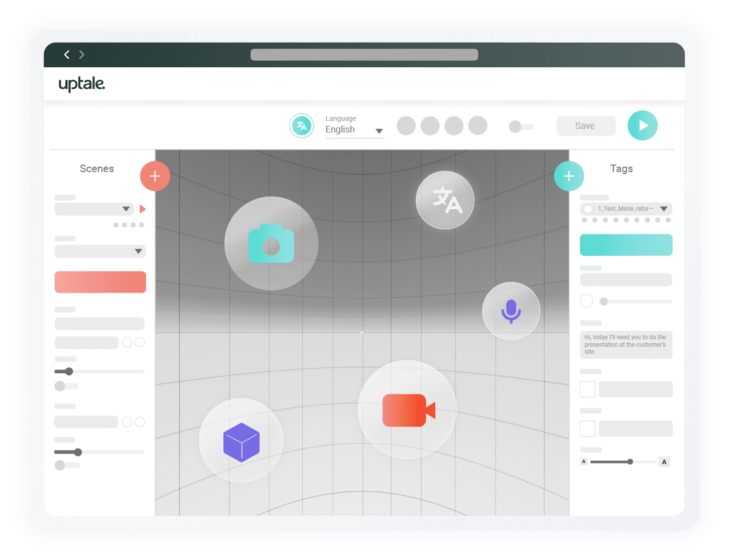The width and height of the screenshot is (729, 560).
Task: Click the red video camera icon
Action: click(408, 410)
